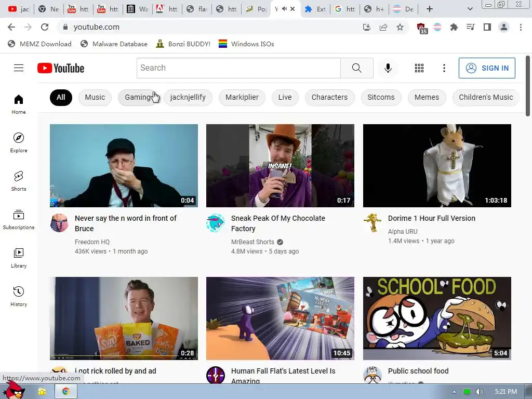Switch to the first jac tab
The image size is (532, 399).
19,9
